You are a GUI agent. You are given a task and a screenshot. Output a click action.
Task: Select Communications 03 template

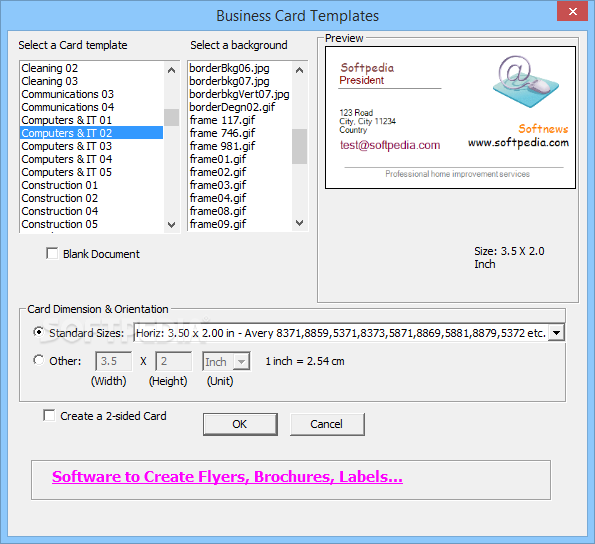point(91,94)
